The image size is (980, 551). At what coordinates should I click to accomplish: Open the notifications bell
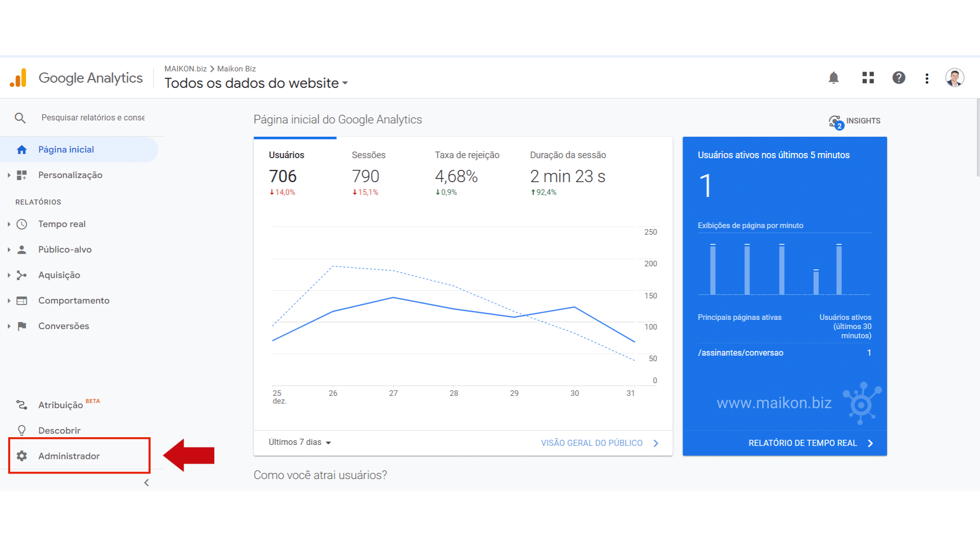coord(834,78)
